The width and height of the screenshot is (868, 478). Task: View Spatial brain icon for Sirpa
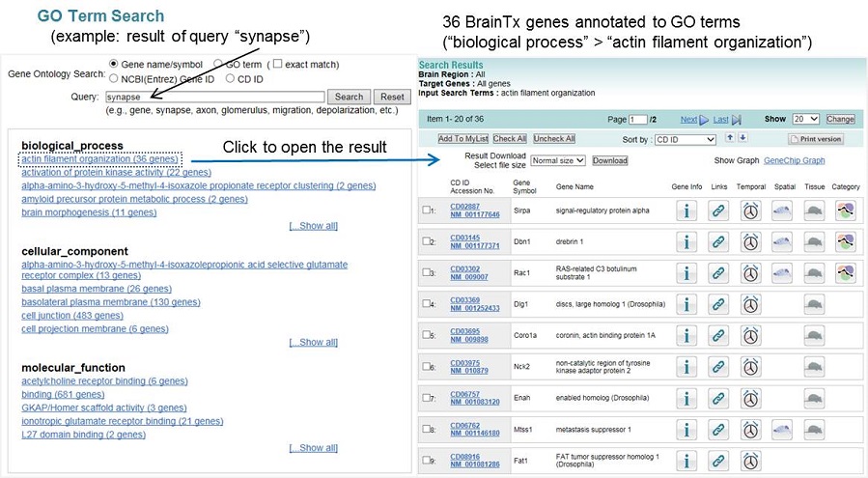(x=783, y=211)
